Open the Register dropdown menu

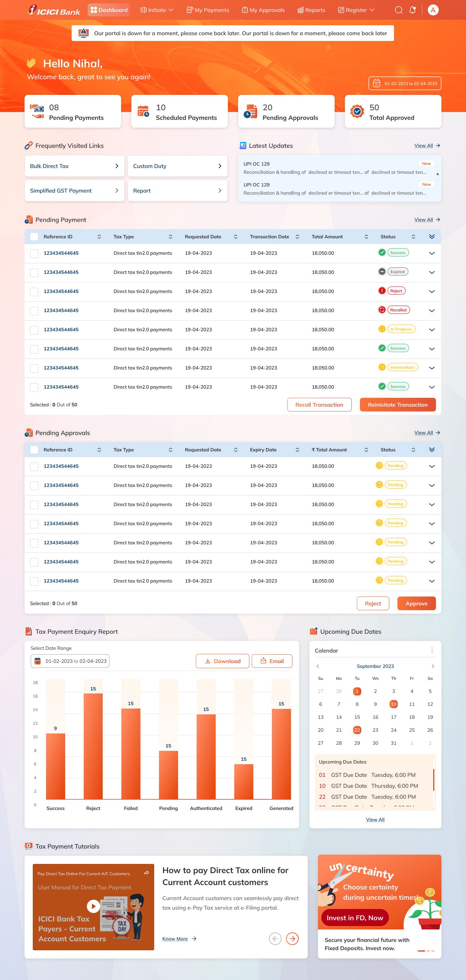[x=356, y=10]
